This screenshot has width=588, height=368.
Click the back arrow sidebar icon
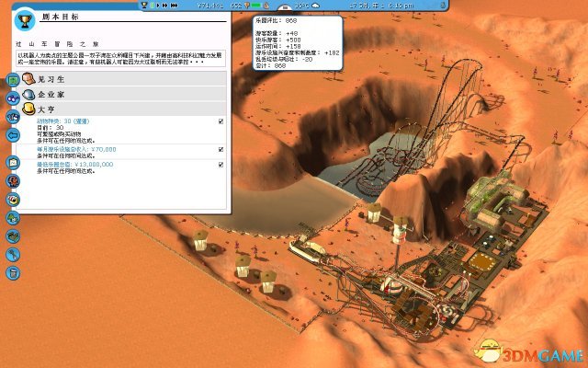pyautogui.click(x=12, y=134)
